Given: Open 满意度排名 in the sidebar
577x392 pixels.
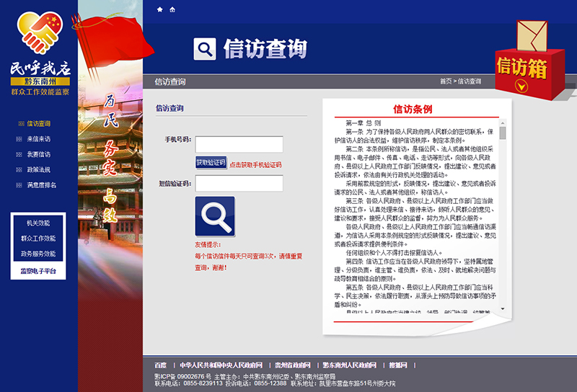Looking at the screenshot, I should pos(41,185).
